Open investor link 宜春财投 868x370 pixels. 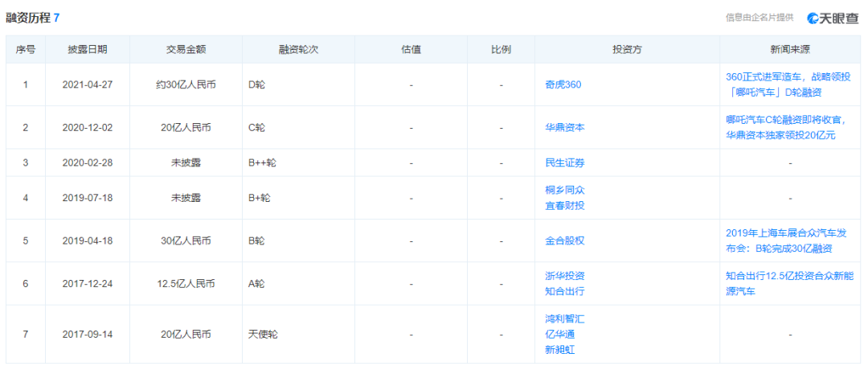[x=565, y=206]
